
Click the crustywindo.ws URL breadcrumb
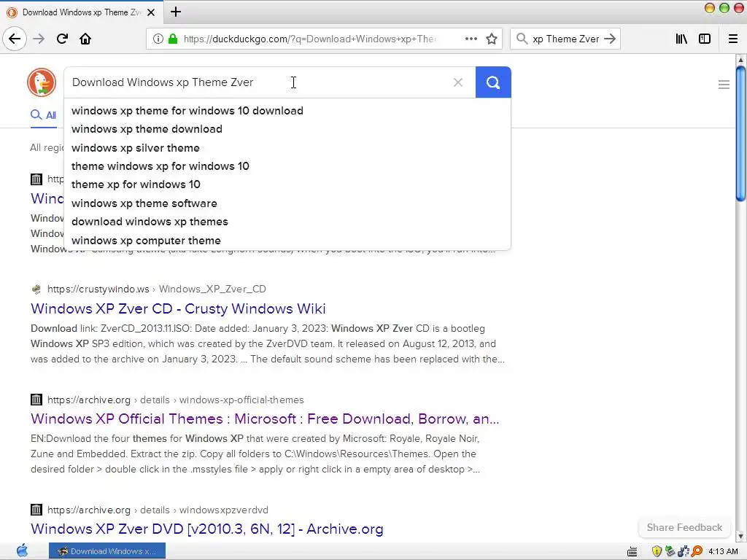click(157, 289)
